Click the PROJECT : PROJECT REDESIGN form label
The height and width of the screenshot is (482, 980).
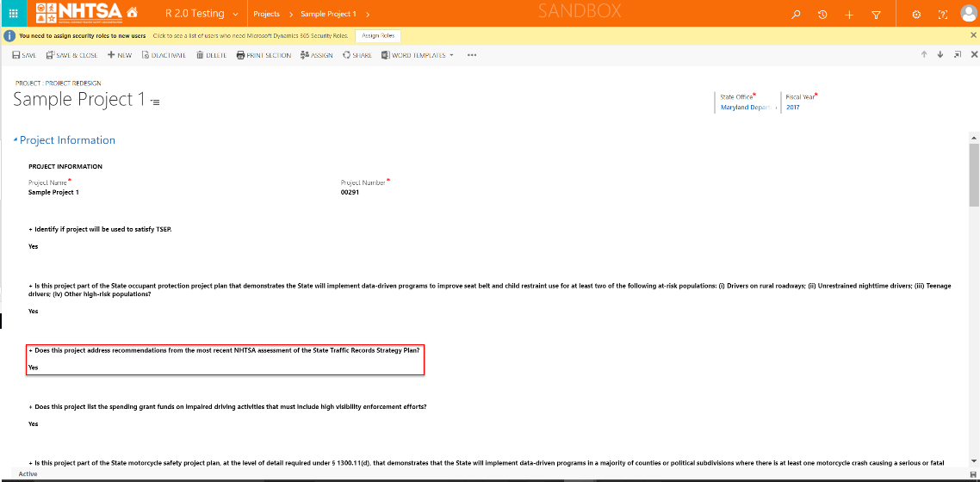[x=58, y=83]
